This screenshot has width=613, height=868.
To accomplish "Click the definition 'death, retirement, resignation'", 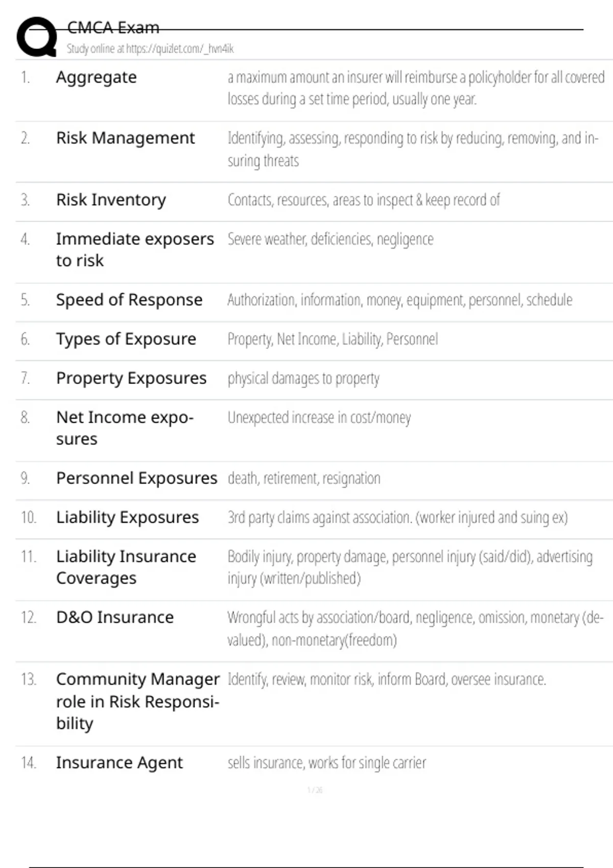I will tap(304, 478).
